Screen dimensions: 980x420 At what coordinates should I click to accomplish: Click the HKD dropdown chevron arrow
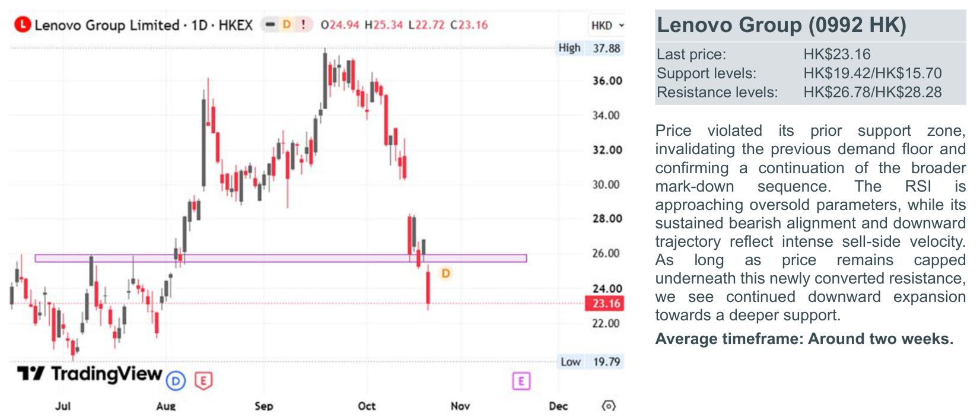pyautogui.click(x=621, y=26)
